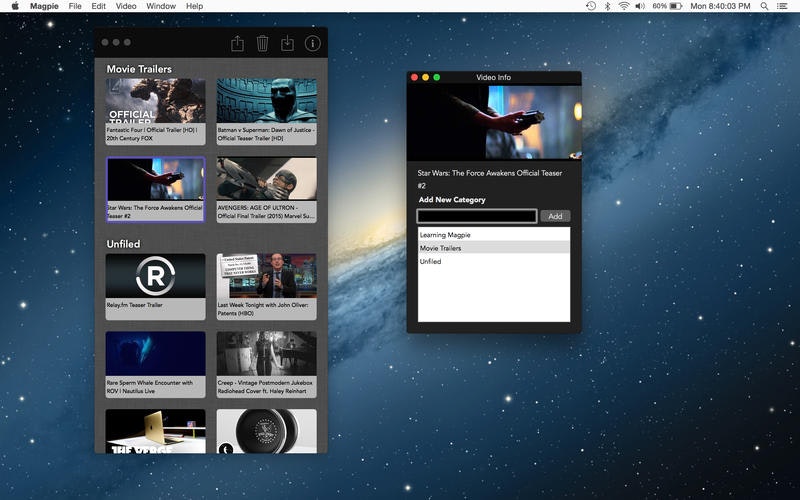This screenshot has height=500, width=800.
Task: Click the volume speaker icon
Action: click(641, 6)
